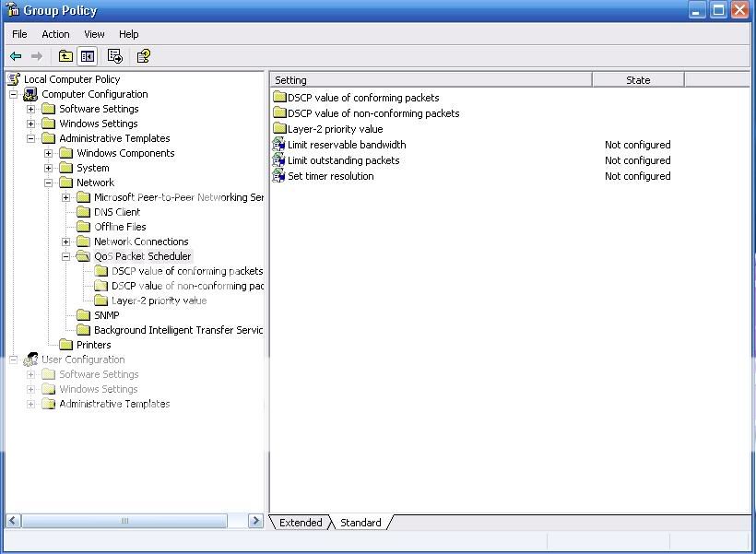
Task: Collapse Administrative Templates under Computer Configuration
Action: (30, 138)
